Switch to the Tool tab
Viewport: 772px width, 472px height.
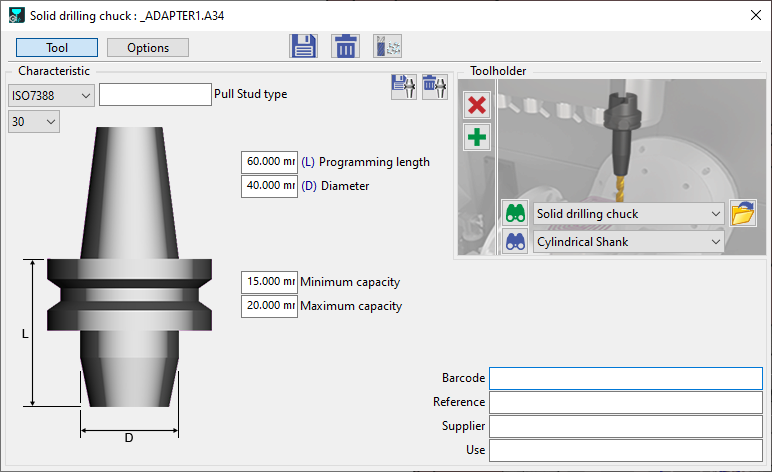click(57, 48)
